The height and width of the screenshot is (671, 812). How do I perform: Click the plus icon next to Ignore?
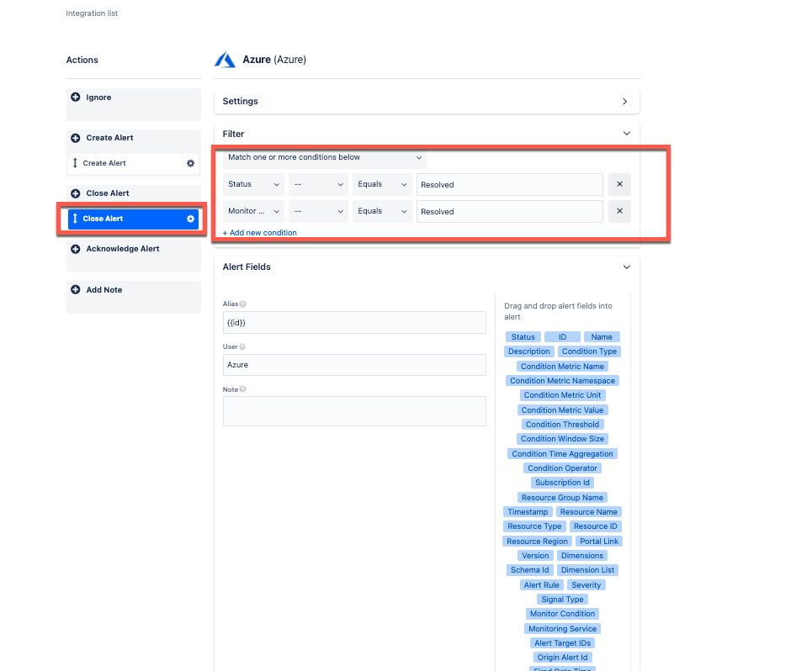76,98
